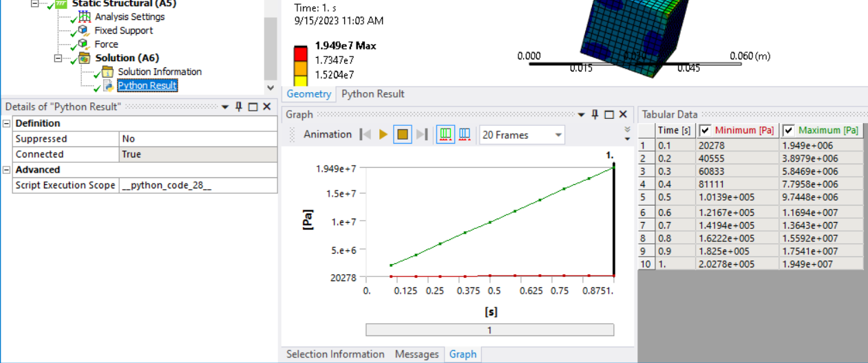868x363 pixels.
Task: Select table row 1 header
Action: (646, 145)
